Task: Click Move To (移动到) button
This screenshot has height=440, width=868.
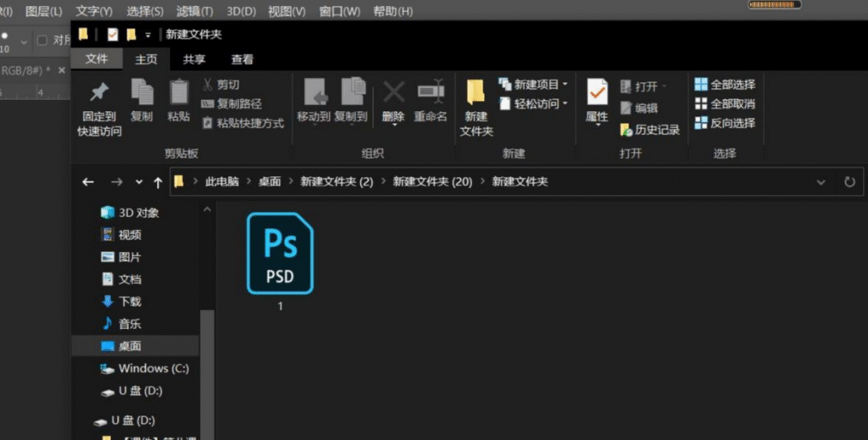Action: 314,100
